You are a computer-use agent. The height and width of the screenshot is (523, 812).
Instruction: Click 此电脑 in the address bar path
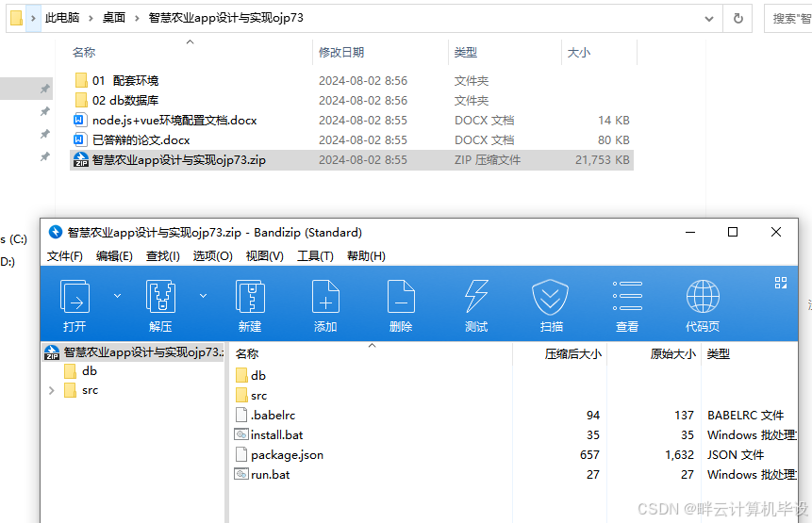pyautogui.click(x=62, y=18)
